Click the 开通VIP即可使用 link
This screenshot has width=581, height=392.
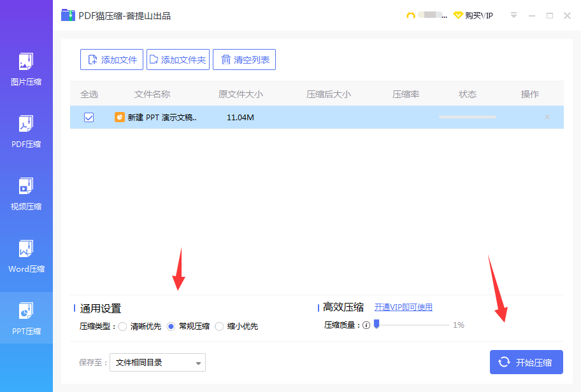[x=403, y=307]
